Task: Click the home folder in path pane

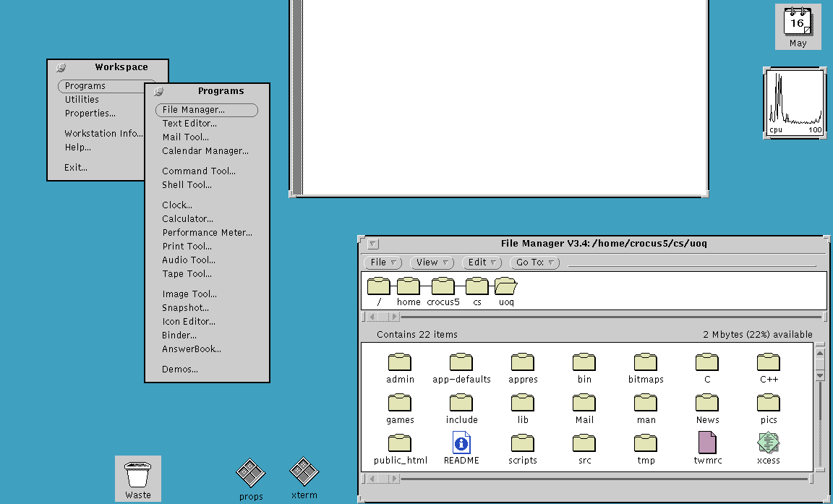Action: pos(409,286)
